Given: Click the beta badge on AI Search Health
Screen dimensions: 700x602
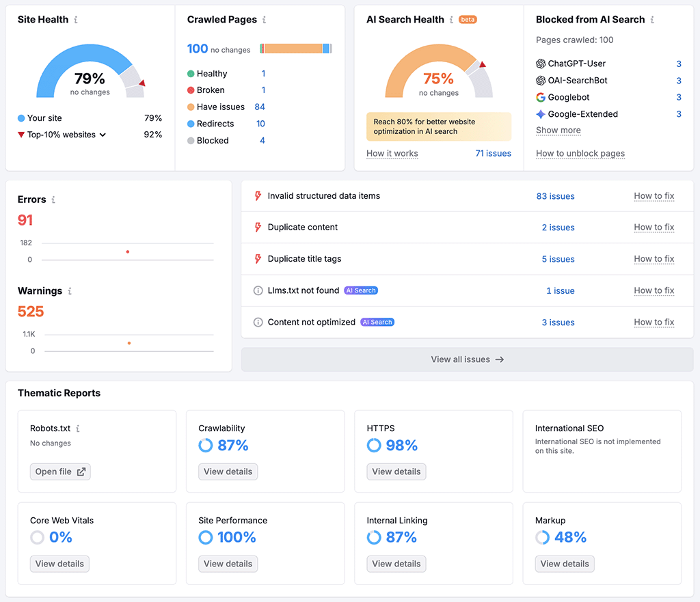Looking at the screenshot, I should pos(468,19).
